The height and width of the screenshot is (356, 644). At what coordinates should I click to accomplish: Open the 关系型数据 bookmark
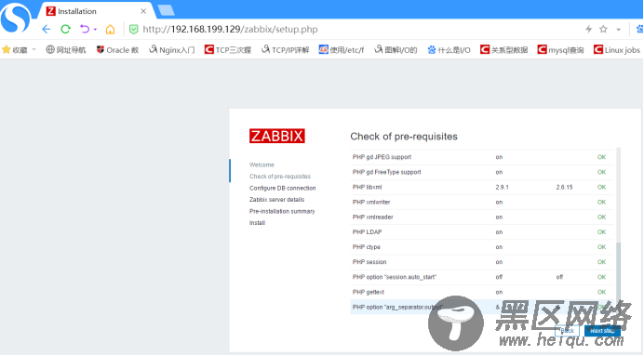[504, 50]
